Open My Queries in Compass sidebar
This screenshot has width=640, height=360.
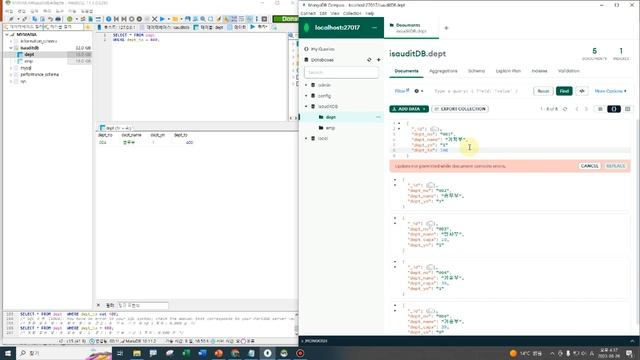coord(322,49)
